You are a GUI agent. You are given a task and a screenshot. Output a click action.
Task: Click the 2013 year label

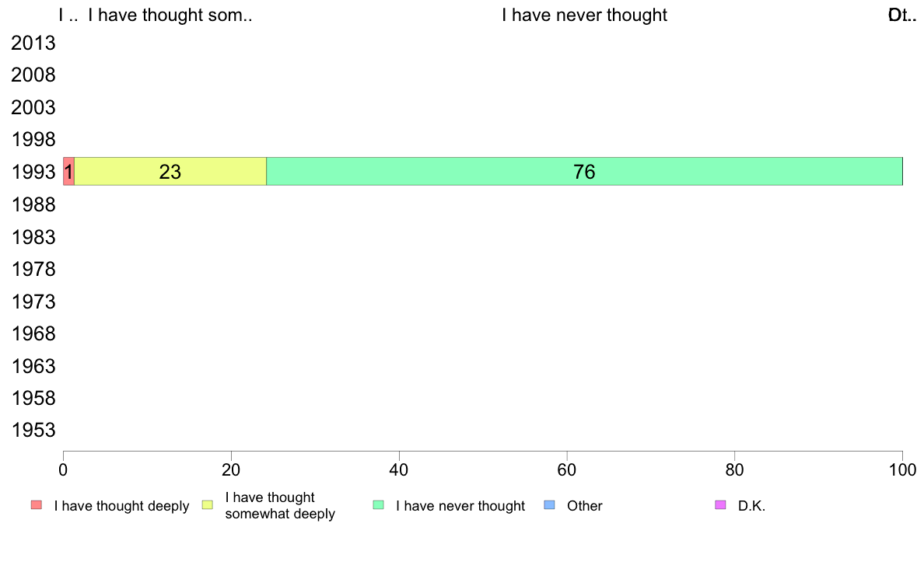(33, 43)
